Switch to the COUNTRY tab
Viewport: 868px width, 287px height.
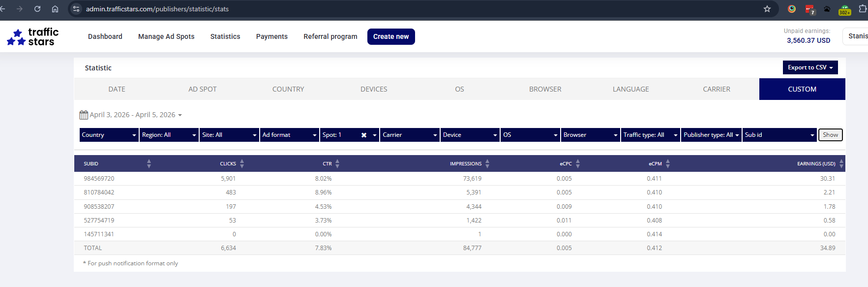(288, 89)
